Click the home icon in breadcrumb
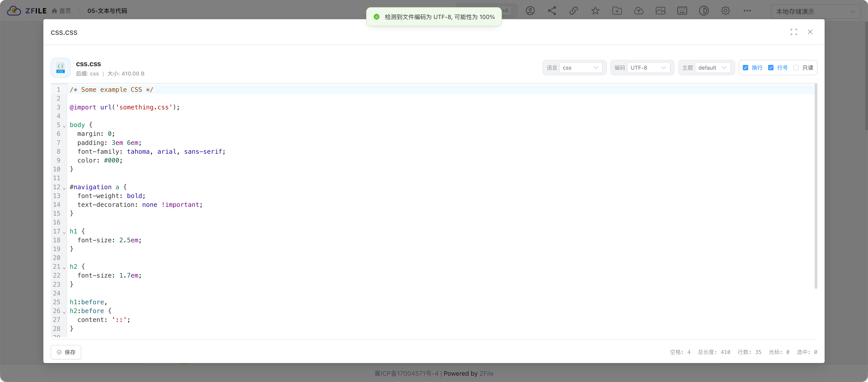The image size is (868, 382). tap(54, 11)
